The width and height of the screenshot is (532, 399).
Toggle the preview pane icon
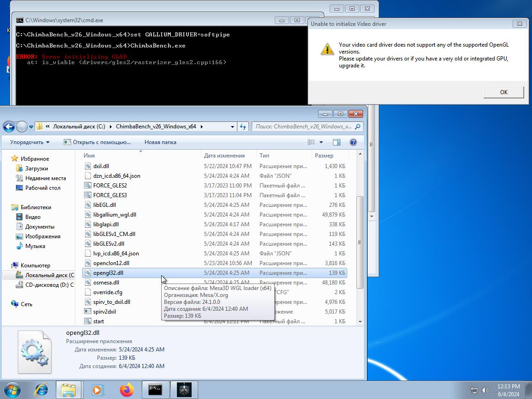click(337, 142)
